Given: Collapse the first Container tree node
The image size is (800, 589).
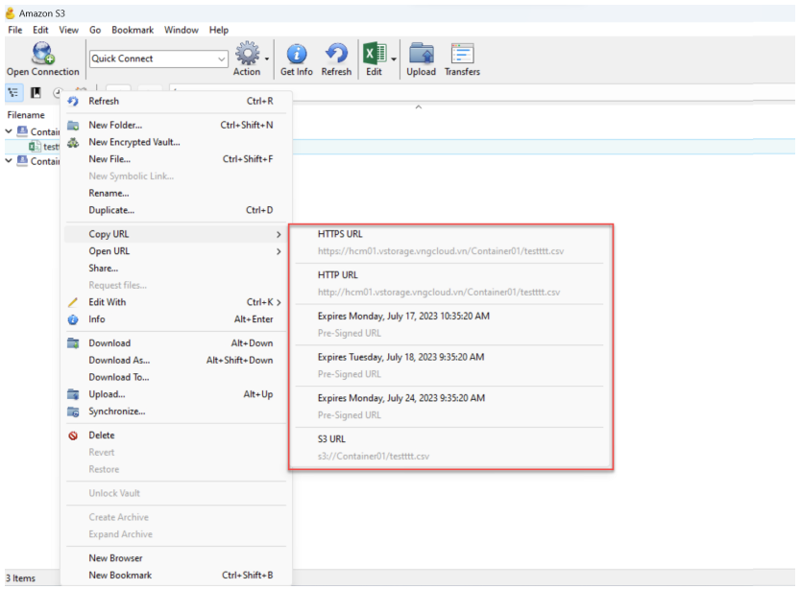Looking at the screenshot, I should pyautogui.click(x=9, y=131).
